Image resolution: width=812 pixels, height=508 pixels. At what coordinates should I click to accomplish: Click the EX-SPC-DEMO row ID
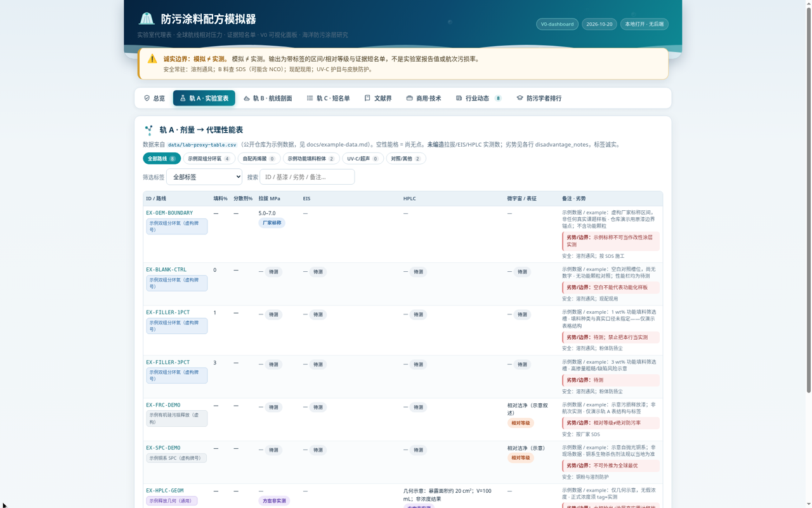tap(163, 448)
